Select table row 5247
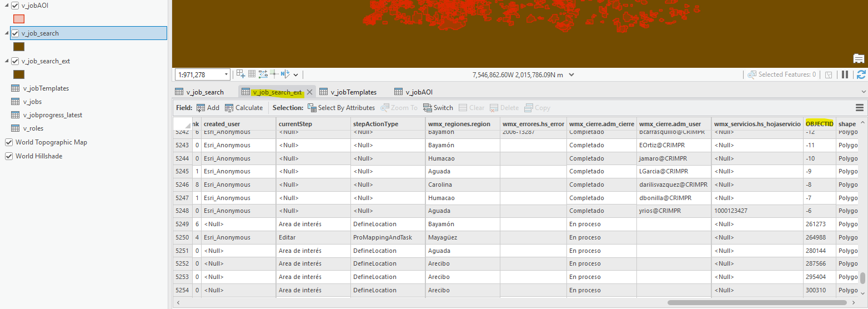 pyautogui.click(x=182, y=198)
